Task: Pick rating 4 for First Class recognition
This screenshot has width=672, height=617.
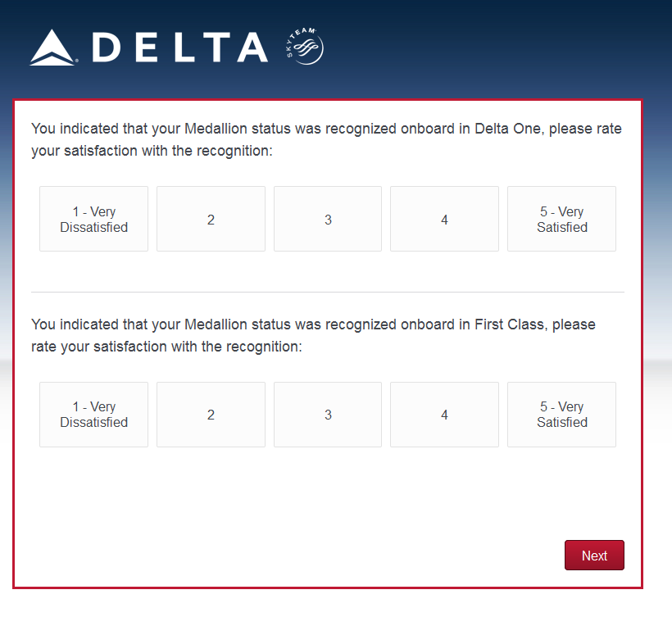Action: [x=444, y=415]
